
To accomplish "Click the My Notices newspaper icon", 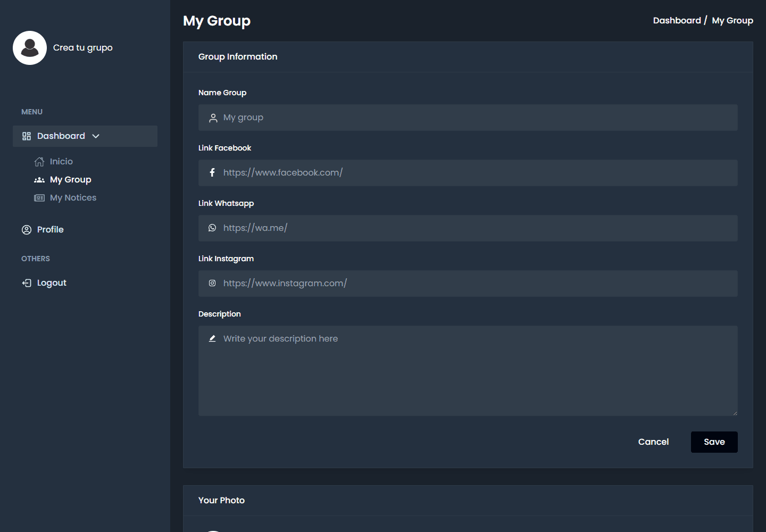I will coord(39,198).
